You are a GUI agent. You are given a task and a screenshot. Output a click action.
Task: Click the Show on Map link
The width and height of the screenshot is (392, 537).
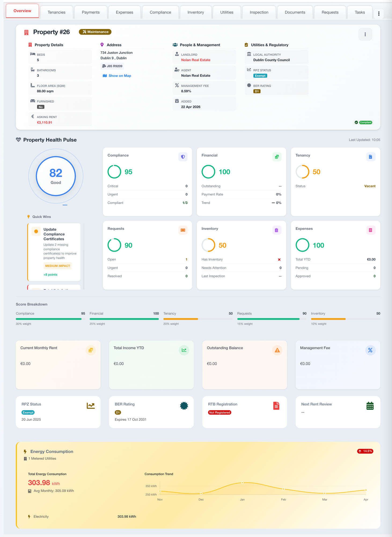117,76
